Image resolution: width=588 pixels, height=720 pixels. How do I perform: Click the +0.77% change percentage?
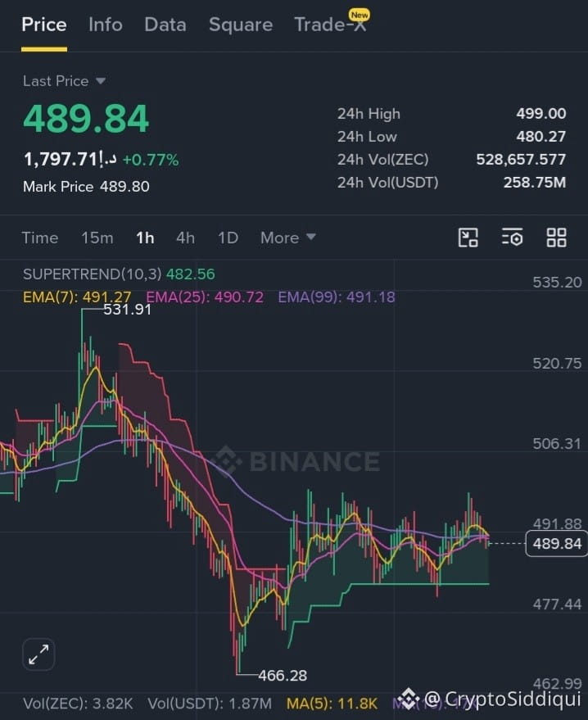tap(151, 160)
